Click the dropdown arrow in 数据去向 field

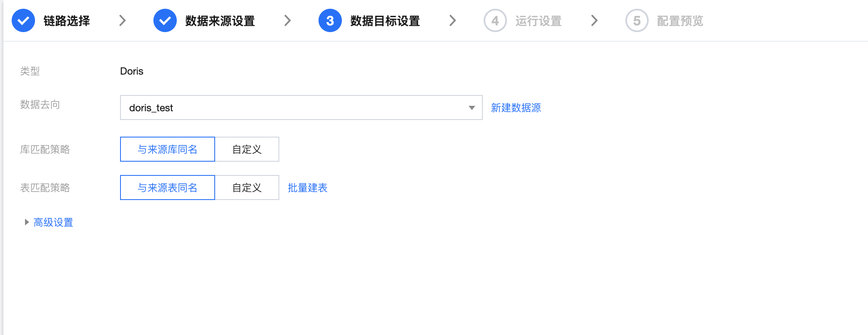click(472, 108)
